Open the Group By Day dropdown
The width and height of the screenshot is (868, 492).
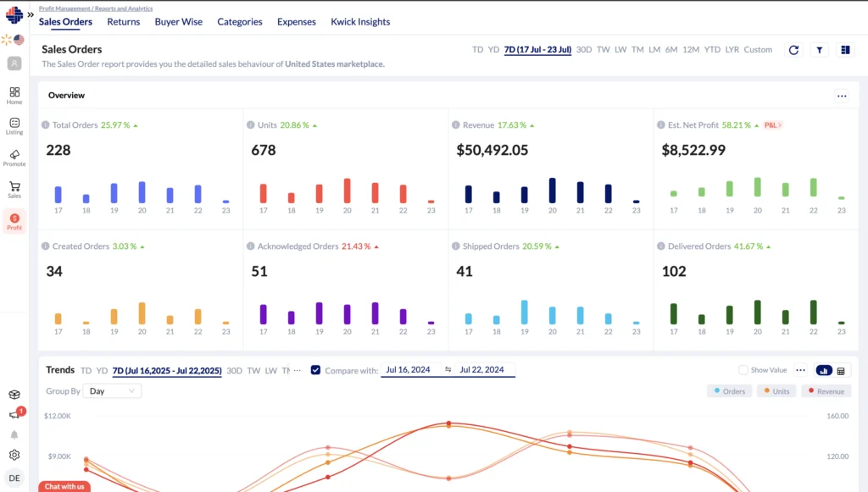pyautogui.click(x=112, y=391)
